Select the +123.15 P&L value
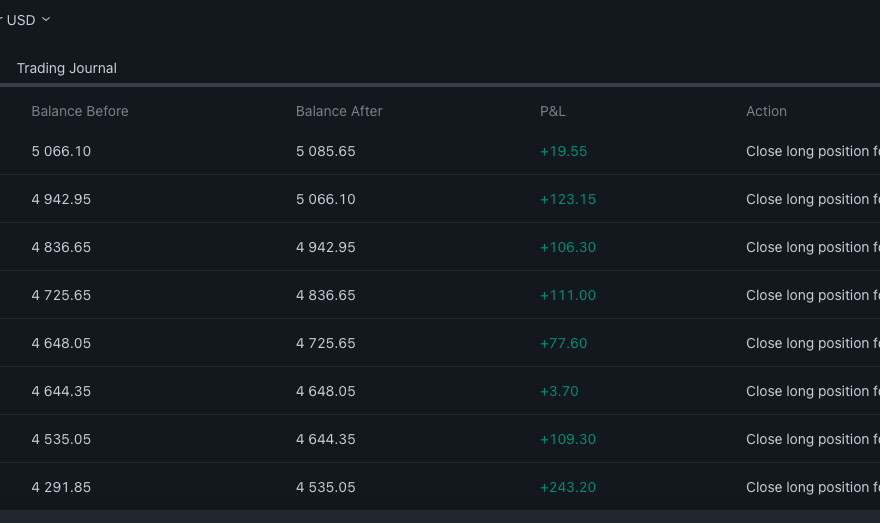880x523 pixels. 568,199
